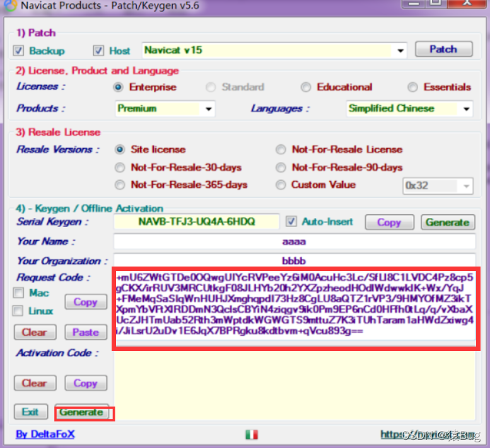Image resolution: width=490 pixels, height=448 pixels.
Task: Click the Patch button
Action: click(x=443, y=49)
